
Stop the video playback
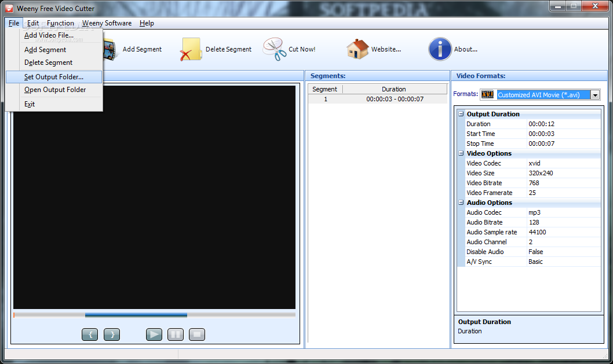(197, 334)
